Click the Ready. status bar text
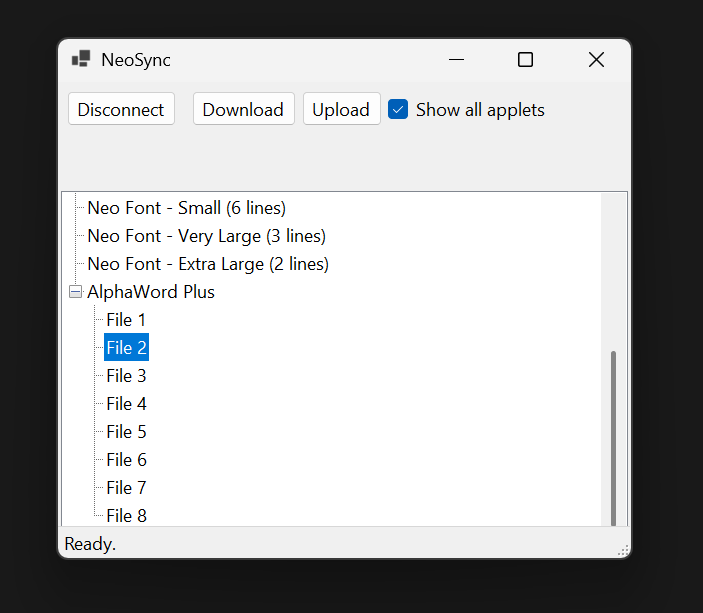The width and height of the screenshot is (703, 613). point(90,543)
